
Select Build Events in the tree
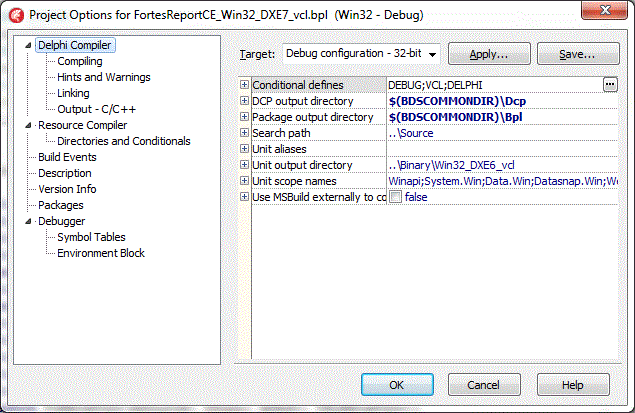coord(67,157)
